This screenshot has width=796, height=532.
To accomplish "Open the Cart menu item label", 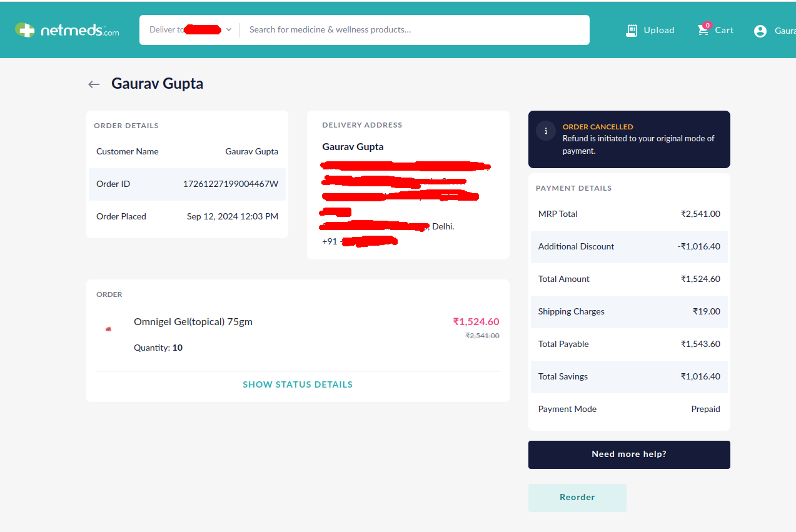I will point(724,30).
